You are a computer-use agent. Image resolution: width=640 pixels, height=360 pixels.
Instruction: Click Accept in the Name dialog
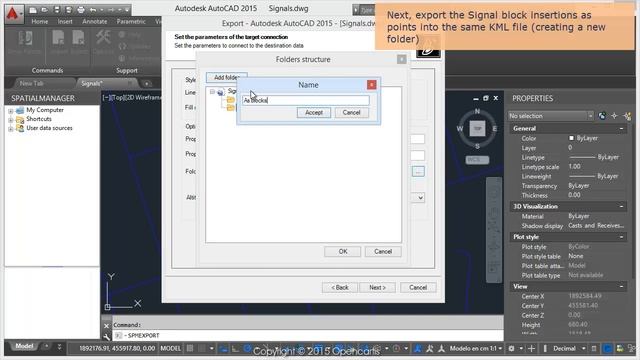coord(313,113)
